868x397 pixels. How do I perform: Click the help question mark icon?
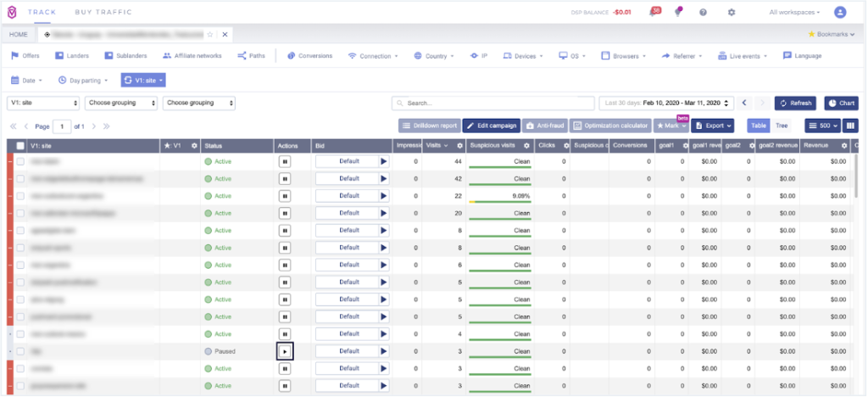tap(703, 12)
